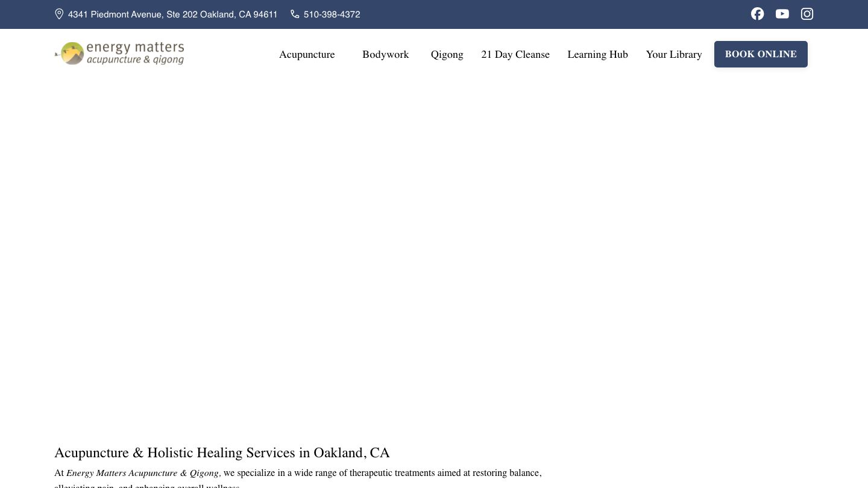Click the Energy Matters sun logo
Image resolution: width=868 pixels, height=488 pixels.
pyautogui.click(x=72, y=54)
